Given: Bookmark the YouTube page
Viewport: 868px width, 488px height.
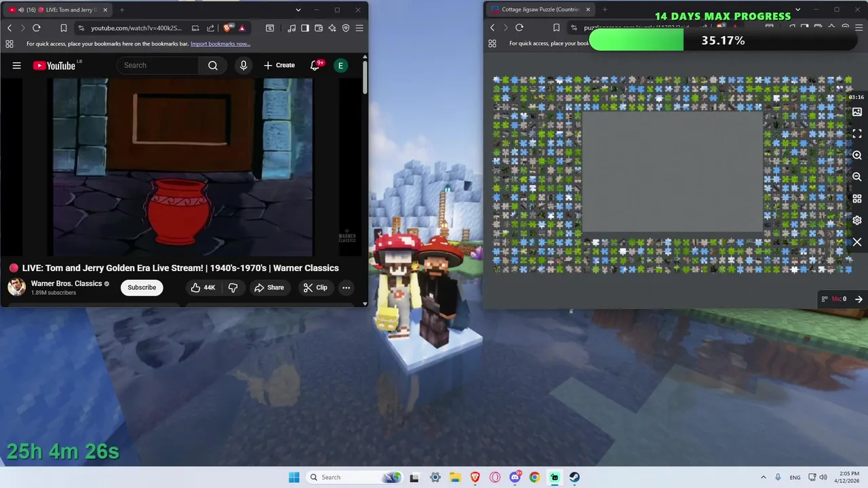Looking at the screenshot, I should point(63,28).
